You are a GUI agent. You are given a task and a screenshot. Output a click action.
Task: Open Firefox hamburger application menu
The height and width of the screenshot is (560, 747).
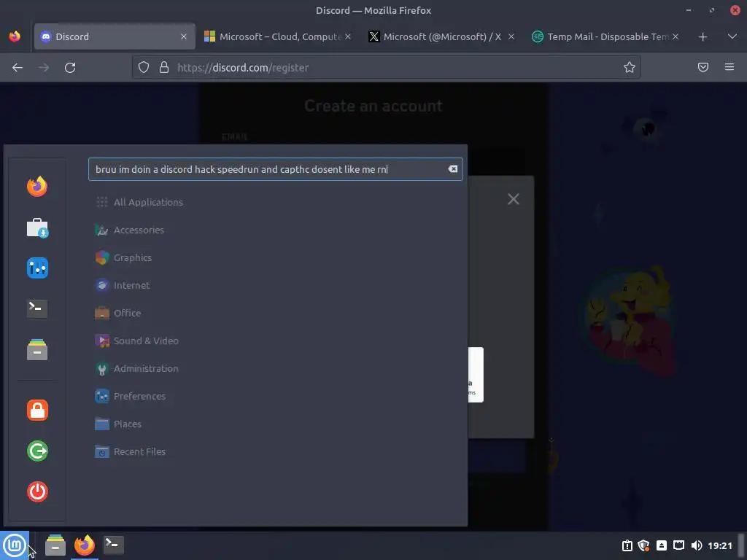(729, 68)
